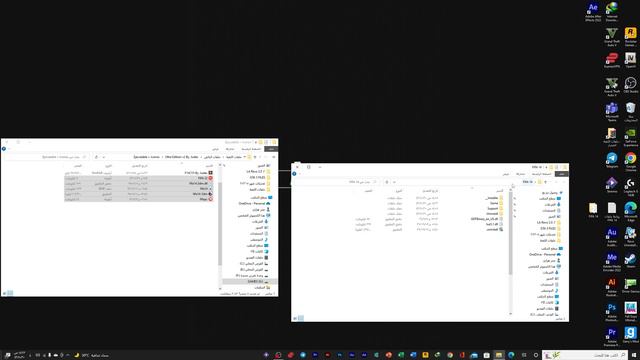640x360 pixels.
Task: Click refresh button in FIFA 14 window address bar
Action: (387, 182)
